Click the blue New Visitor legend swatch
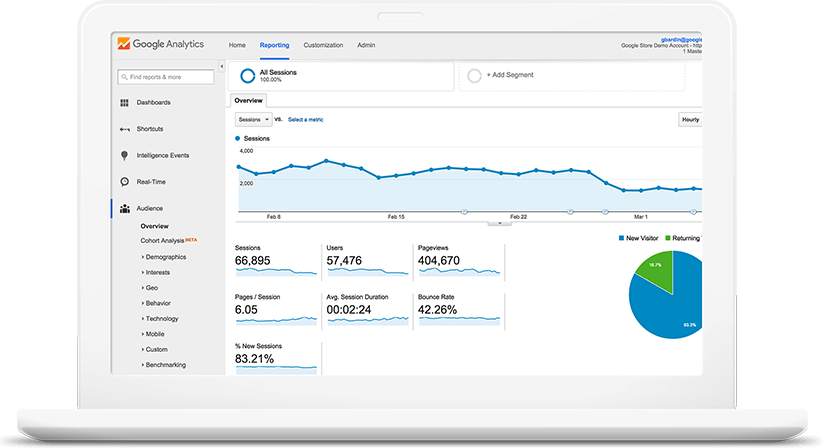 tap(621, 238)
